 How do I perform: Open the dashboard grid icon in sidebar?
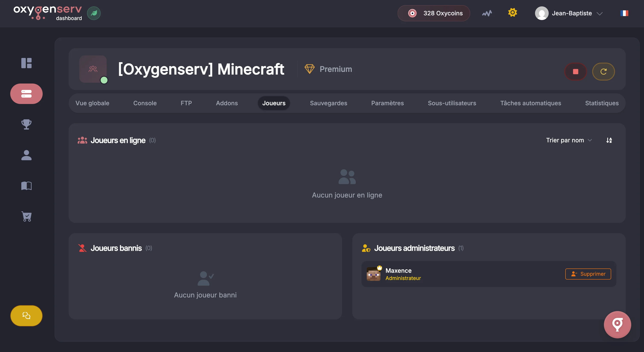(26, 63)
